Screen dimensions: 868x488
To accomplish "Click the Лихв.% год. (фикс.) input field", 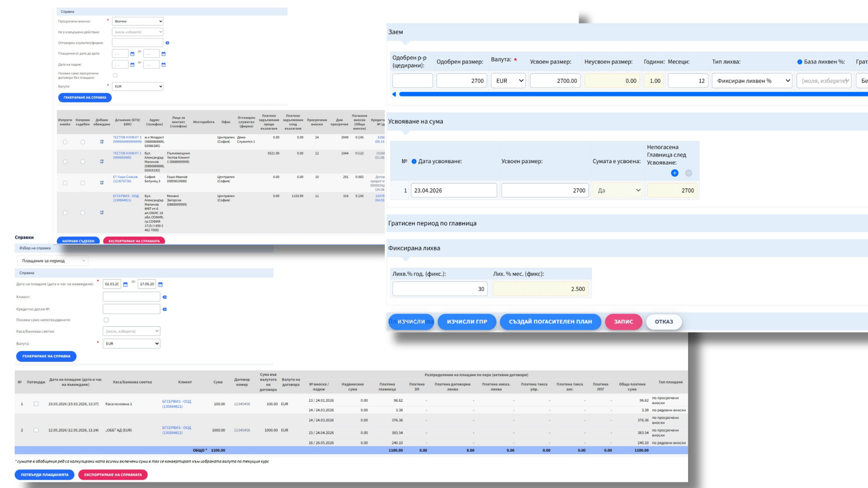I will (440, 289).
